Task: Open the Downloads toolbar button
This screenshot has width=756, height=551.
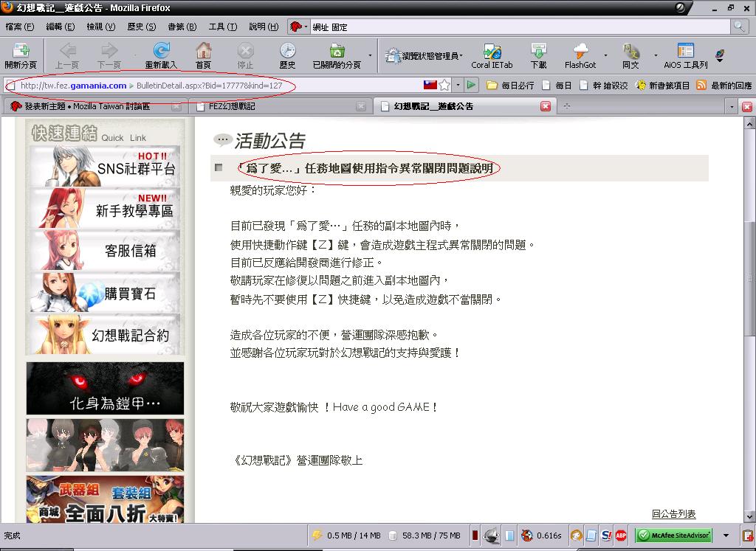Action: 538,55
